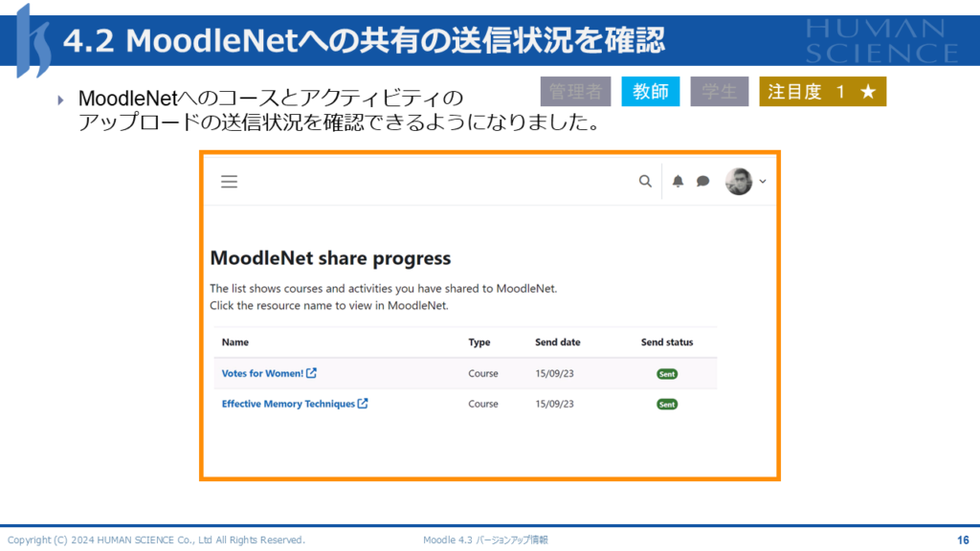Viewport: 980px width, 551px height.
Task: Expand the user menu chevron
Action: 763,181
